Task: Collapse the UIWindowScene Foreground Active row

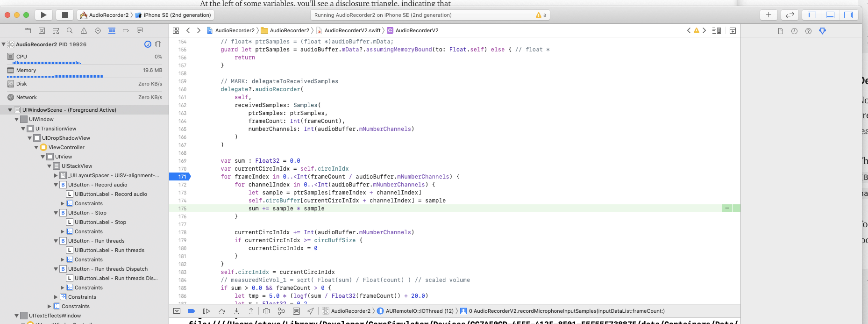Action: (10, 110)
